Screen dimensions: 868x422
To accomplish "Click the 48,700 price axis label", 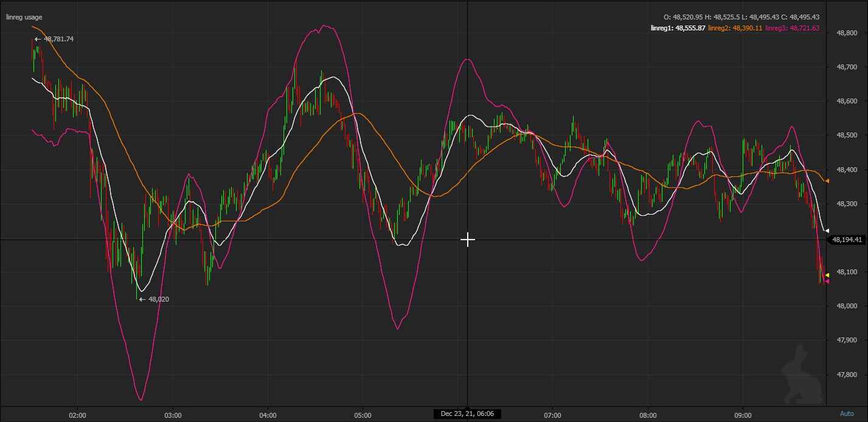I will coord(847,67).
